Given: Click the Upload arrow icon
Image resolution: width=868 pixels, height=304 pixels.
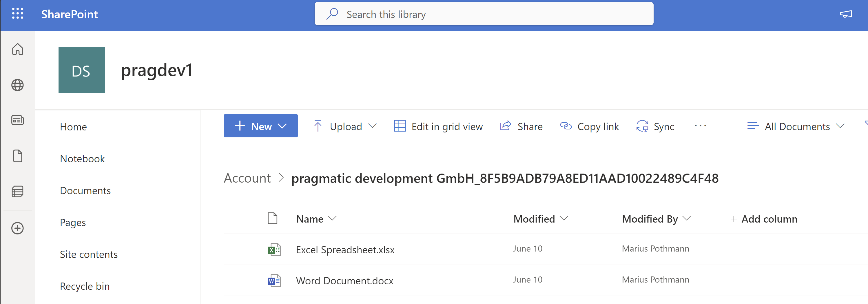Looking at the screenshot, I should pyautogui.click(x=318, y=126).
